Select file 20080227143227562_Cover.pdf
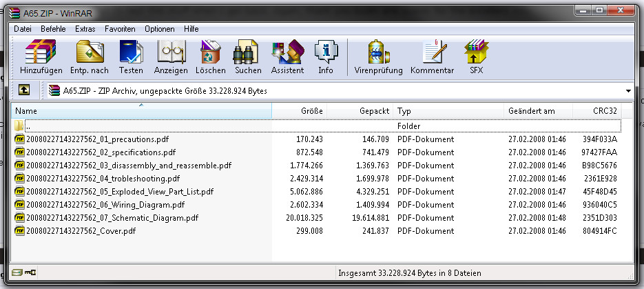The width and height of the screenshot is (644, 289). 81,231
